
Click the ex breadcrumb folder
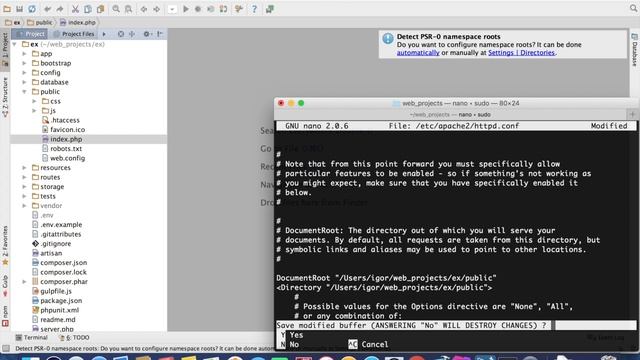point(13,22)
